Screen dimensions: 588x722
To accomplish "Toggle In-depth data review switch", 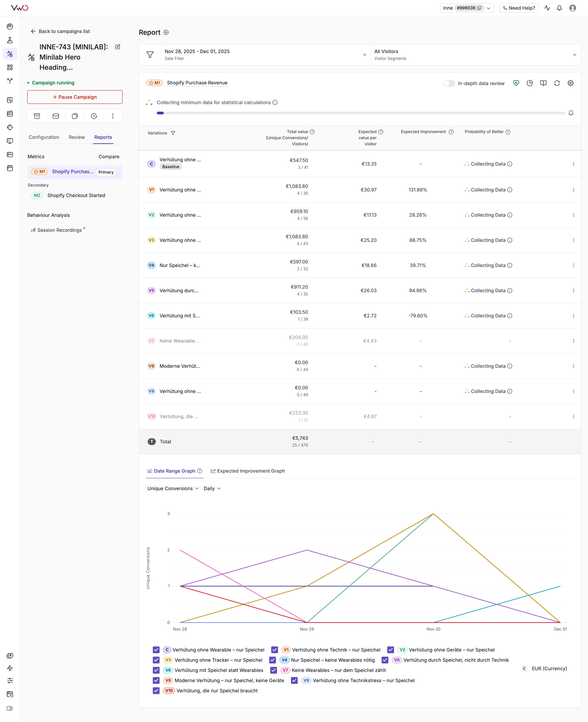I will [449, 83].
